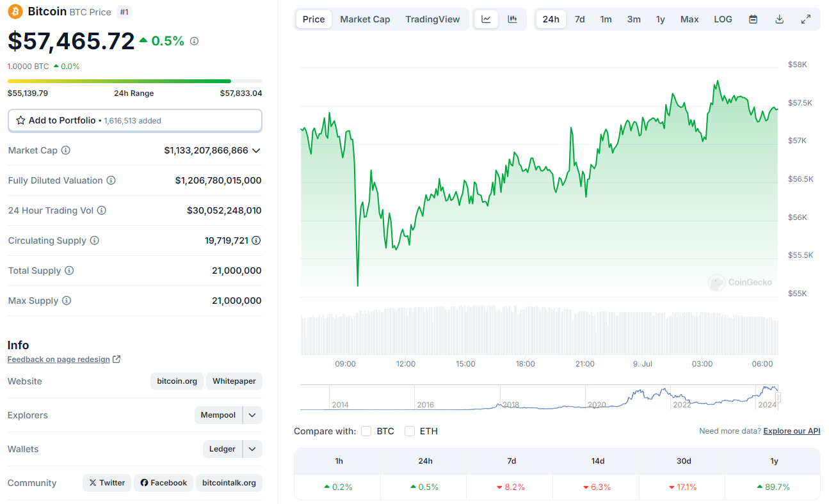Open the Twitter community link
829x504 pixels.
(107, 483)
